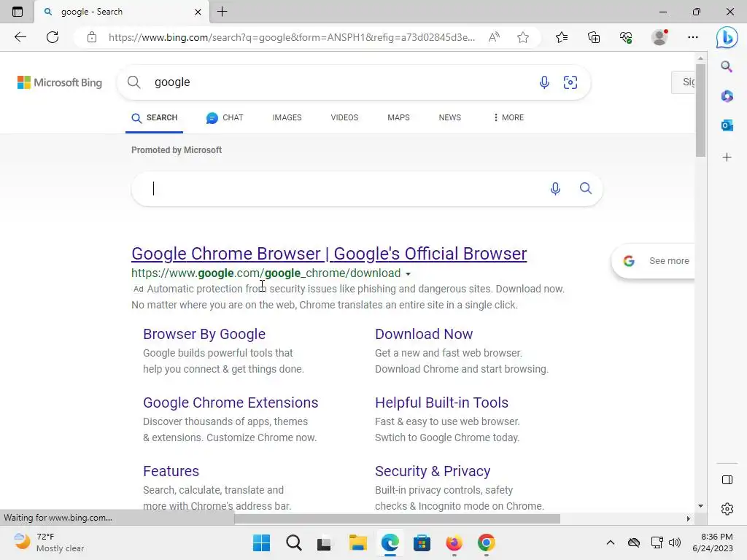Toggle the sidebar hide icon

[x=727, y=480]
